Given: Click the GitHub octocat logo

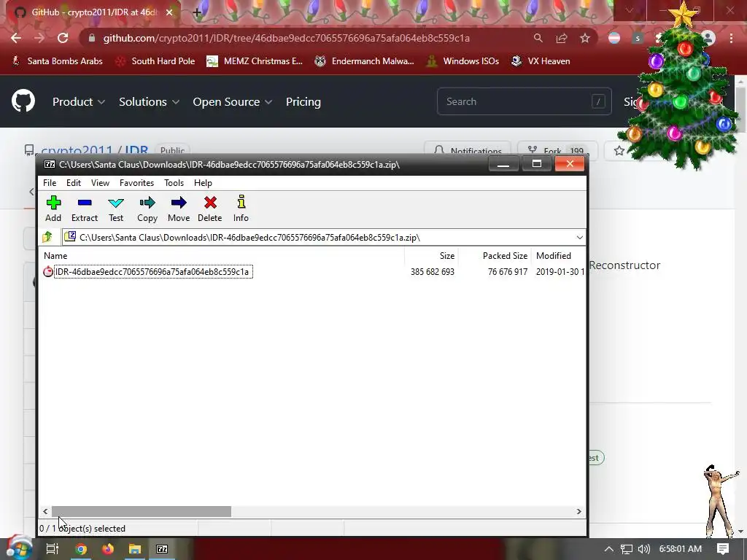Looking at the screenshot, I should tap(23, 101).
